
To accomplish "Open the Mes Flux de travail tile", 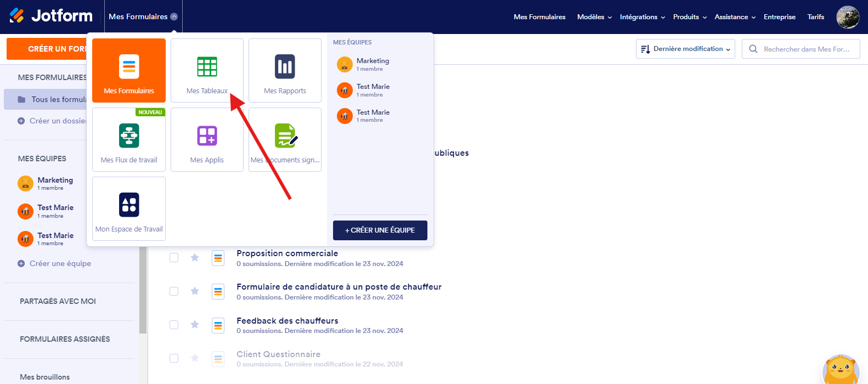I will pos(129,139).
